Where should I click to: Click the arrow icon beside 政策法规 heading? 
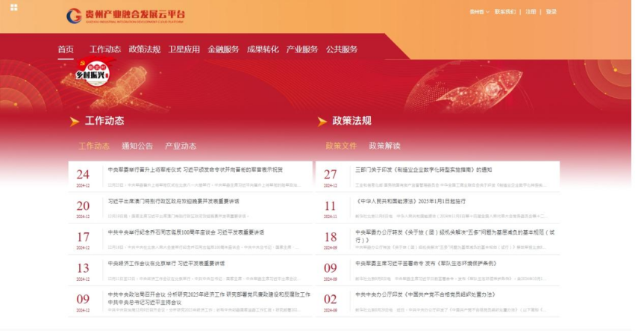tap(322, 121)
